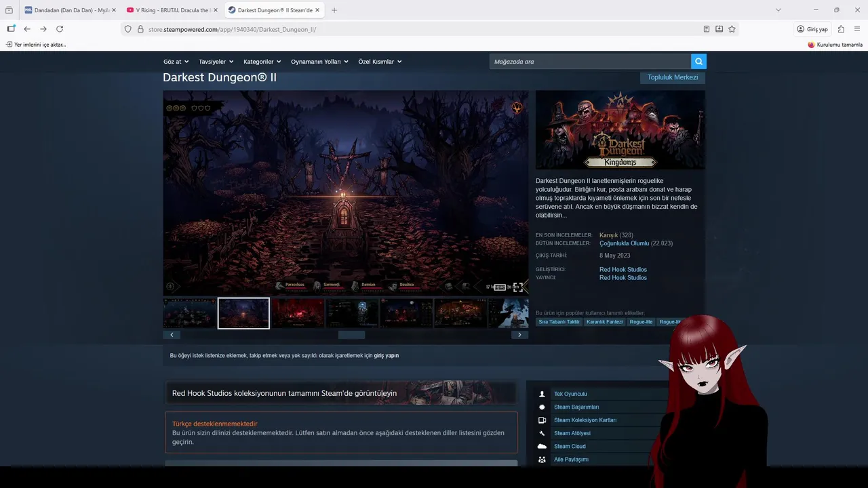Click the Giriş yap sign-in button
Screen dimensions: 868x488
point(812,29)
